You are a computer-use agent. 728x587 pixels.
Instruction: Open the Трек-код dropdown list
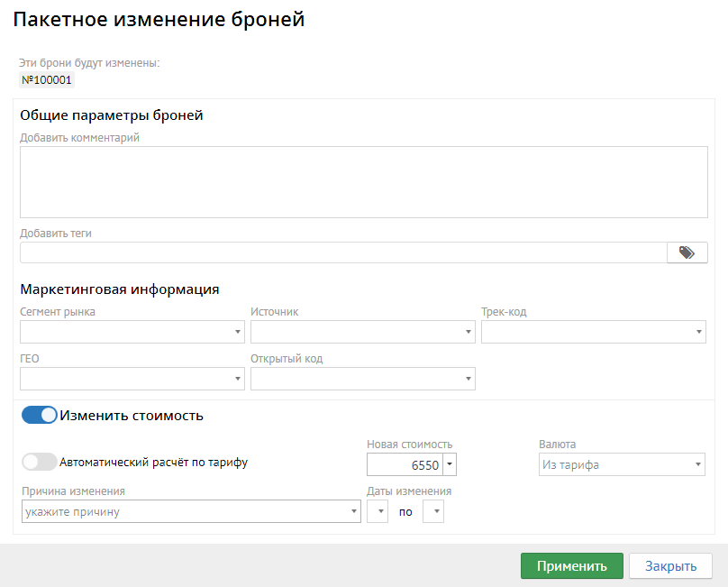click(593, 333)
